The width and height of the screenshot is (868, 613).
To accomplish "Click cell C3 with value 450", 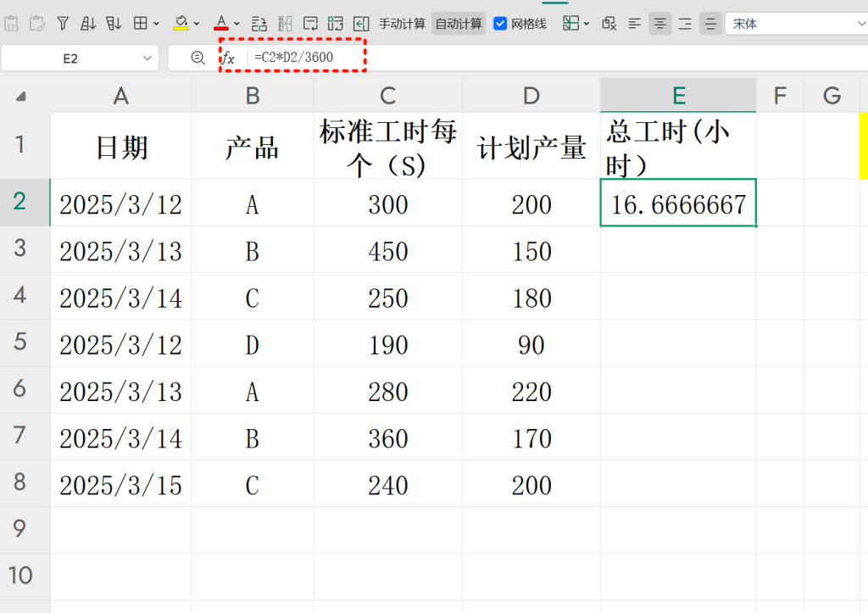I will [387, 250].
